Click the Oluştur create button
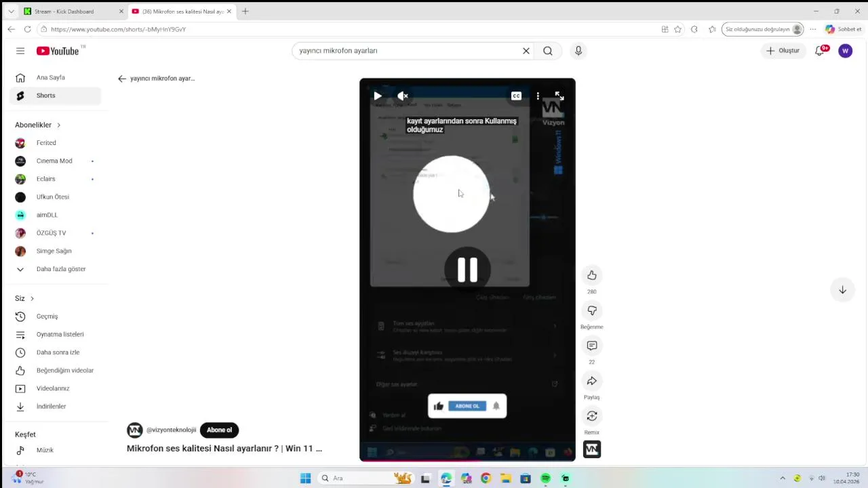Viewport: 868px width, 488px height. coord(783,51)
